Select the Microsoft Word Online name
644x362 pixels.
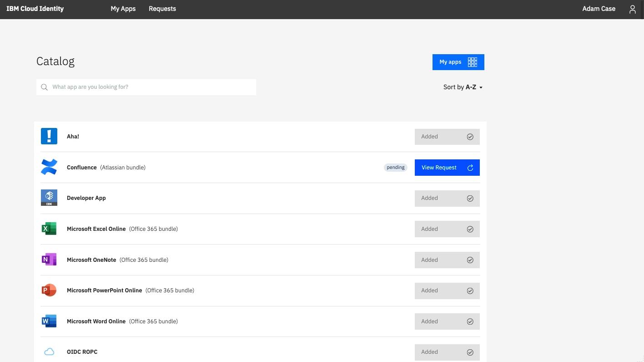tap(96, 321)
